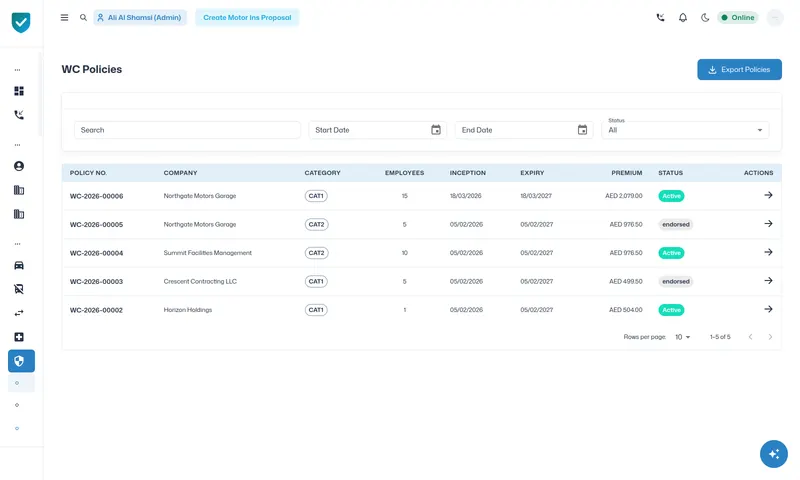Open second buildings icon in sidebar
This screenshot has height=480, width=800.
click(19, 214)
